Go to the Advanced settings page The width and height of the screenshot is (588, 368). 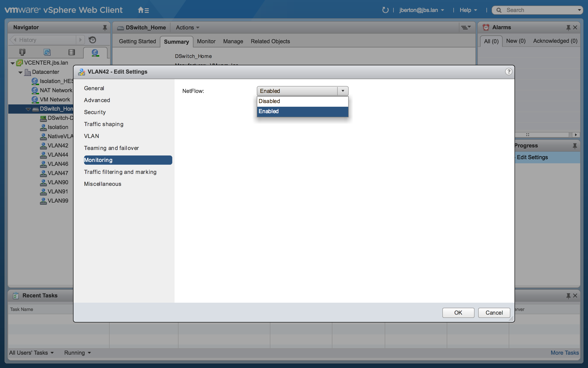coord(97,100)
